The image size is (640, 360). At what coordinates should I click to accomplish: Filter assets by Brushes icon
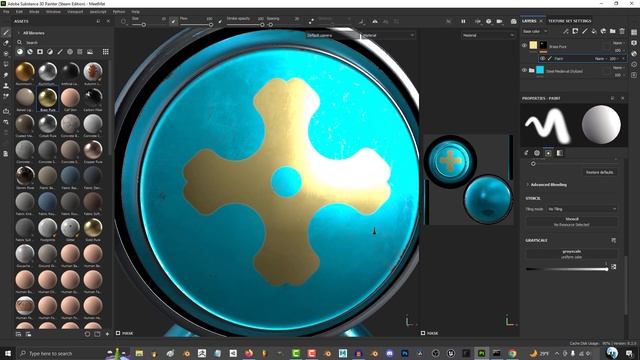[x=60, y=52]
